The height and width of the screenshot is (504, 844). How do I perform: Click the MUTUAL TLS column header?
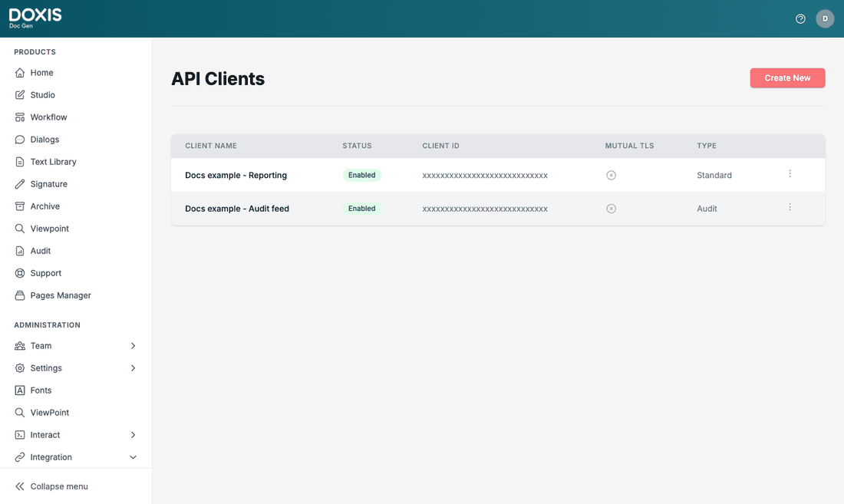pos(629,146)
